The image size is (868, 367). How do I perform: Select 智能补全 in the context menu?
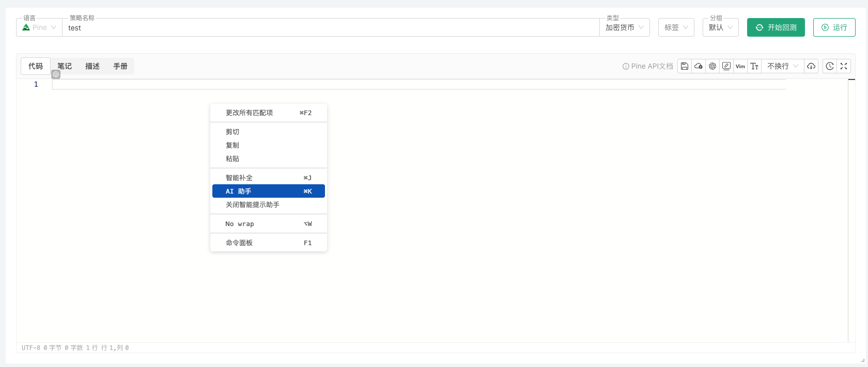point(269,178)
